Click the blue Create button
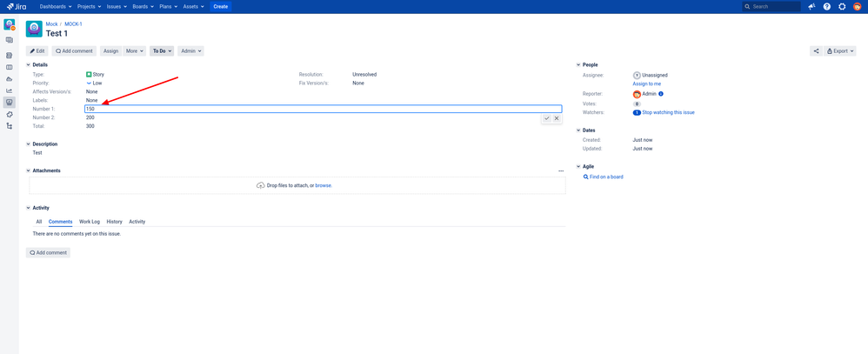This screenshot has width=868, height=354. pos(221,7)
